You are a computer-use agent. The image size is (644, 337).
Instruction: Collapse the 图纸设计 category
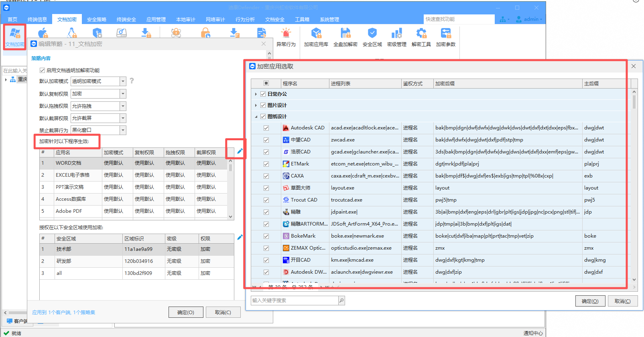(x=256, y=117)
